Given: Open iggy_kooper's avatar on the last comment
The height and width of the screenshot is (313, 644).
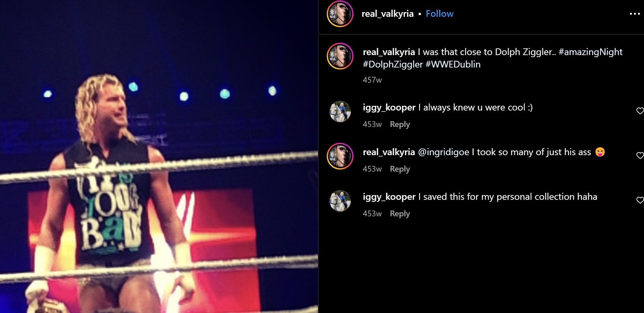Looking at the screenshot, I should (x=340, y=201).
